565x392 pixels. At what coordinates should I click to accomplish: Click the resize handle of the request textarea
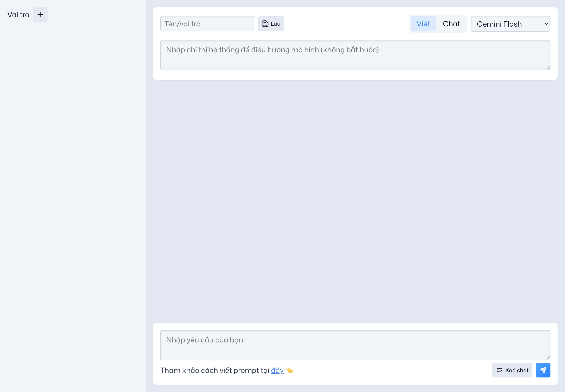coord(548,358)
